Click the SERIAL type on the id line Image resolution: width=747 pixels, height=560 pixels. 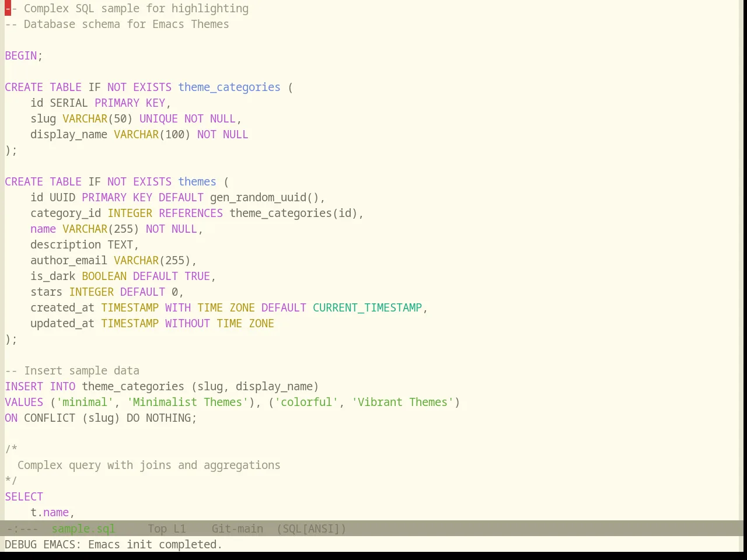[x=69, y=103]
